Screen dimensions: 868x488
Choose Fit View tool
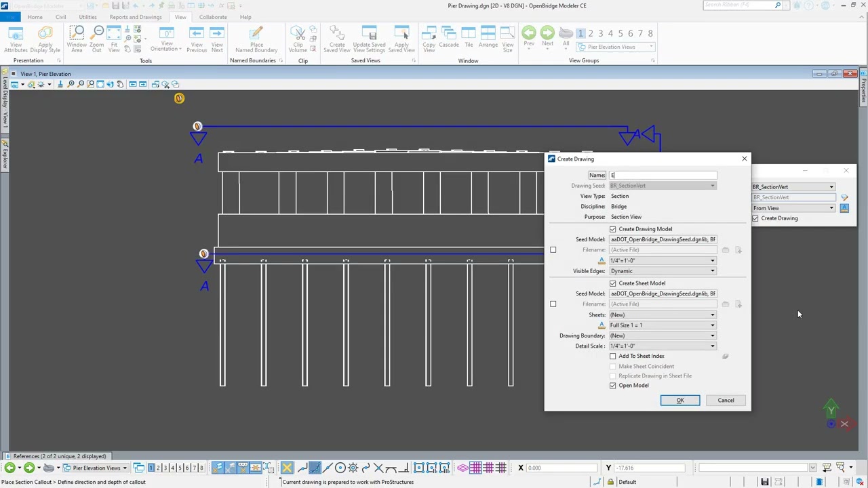[114, 39]
